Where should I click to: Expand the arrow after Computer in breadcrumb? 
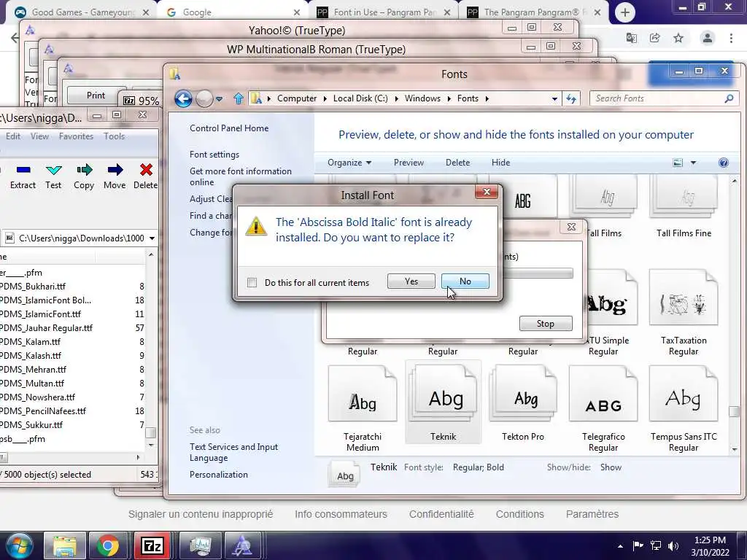[325, 98]
